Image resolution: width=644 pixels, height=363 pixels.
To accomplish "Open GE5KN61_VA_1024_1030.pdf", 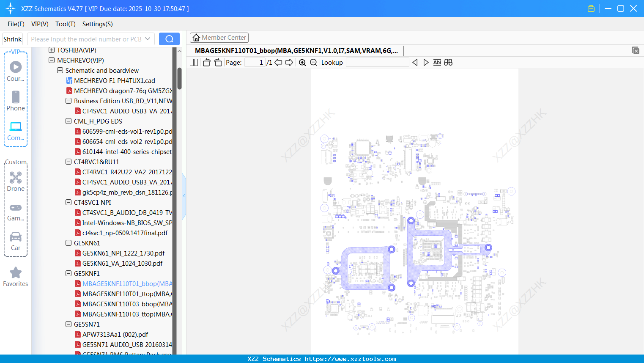I will coord(118,264).
